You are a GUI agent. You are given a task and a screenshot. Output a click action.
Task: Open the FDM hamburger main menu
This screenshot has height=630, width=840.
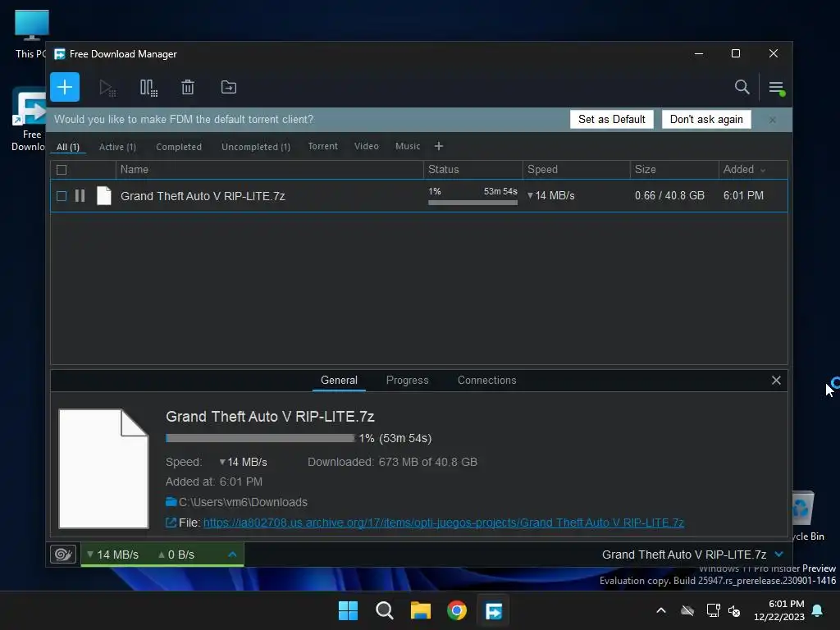click(x=776, y=88)
